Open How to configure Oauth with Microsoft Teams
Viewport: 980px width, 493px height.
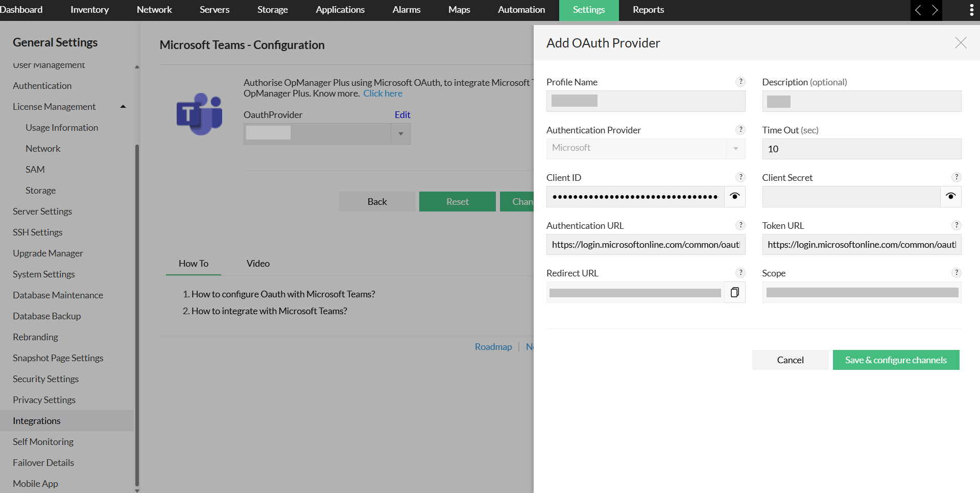283,294
